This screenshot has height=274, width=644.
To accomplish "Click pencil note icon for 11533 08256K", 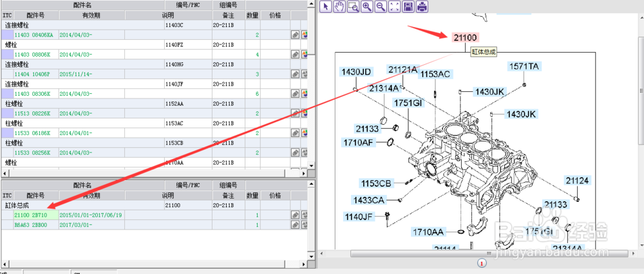I will point(295,153).
